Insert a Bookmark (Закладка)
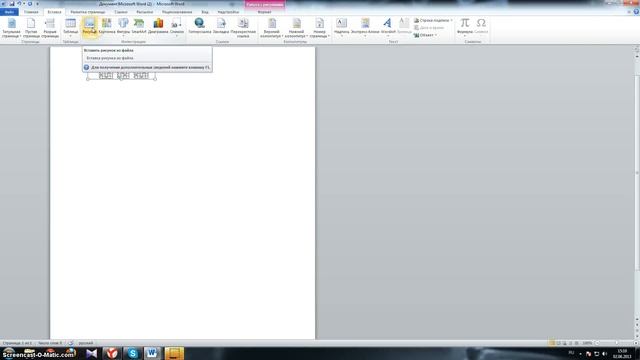 [221, 27]
